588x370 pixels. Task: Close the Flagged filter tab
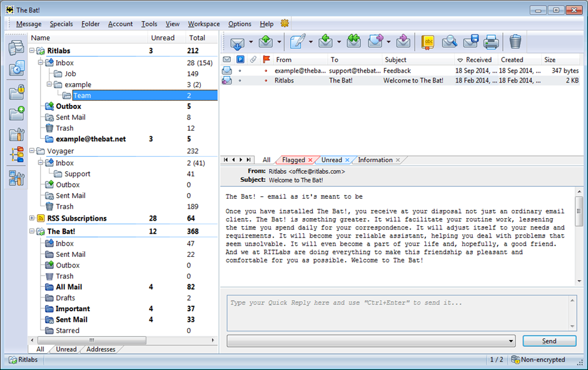[x=310, y=161]
